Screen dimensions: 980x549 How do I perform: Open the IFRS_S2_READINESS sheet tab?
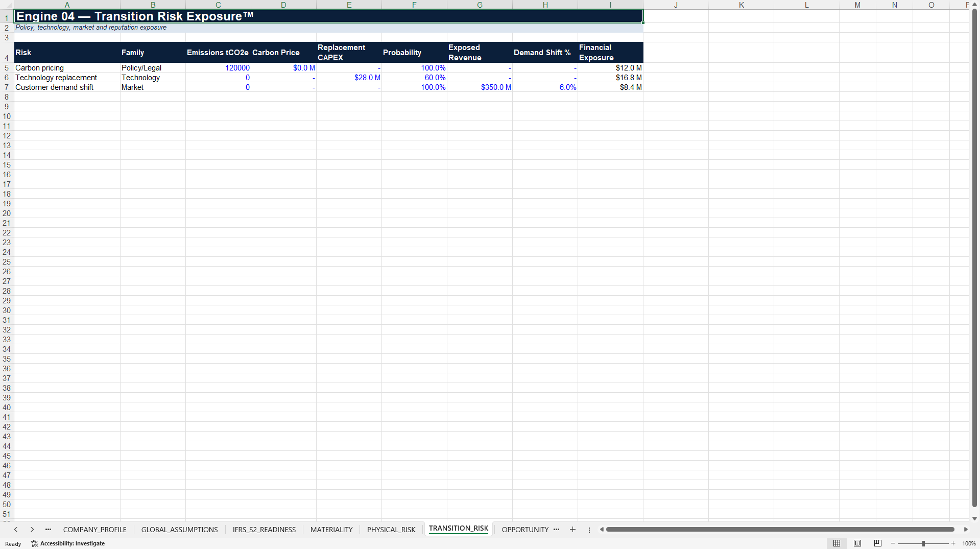point(264,530)
